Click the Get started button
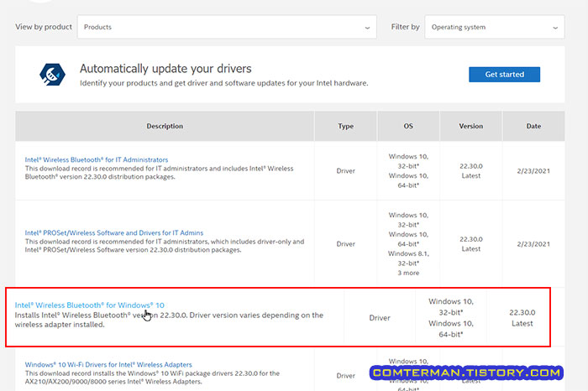This screenshot has height=391, width=588. [x=504, y=75]
